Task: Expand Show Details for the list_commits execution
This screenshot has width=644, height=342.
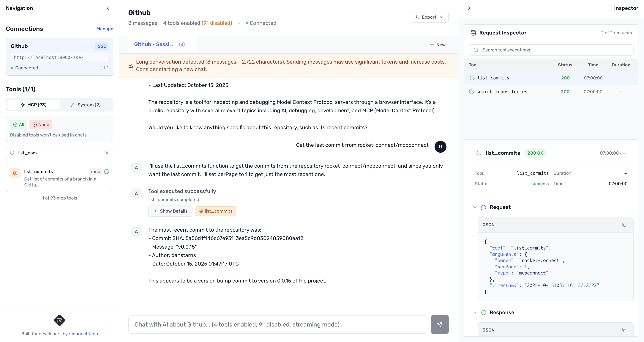Action: click(170, 211)
